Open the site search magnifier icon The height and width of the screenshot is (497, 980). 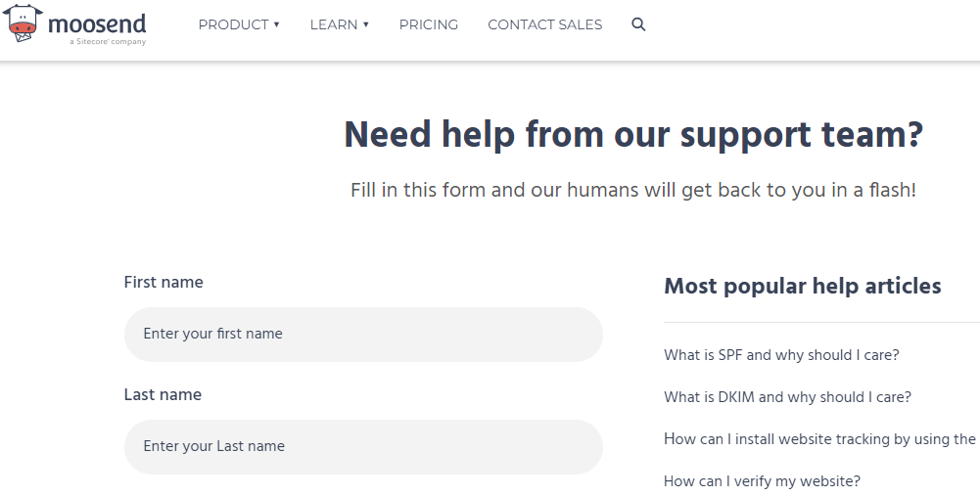pyautogui.click(x=638, y=24)
